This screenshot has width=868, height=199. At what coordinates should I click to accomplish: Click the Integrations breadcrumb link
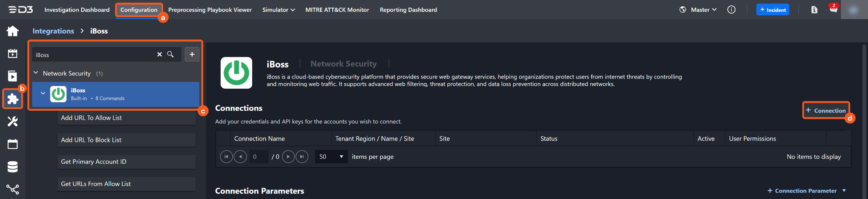click(53, 31)
